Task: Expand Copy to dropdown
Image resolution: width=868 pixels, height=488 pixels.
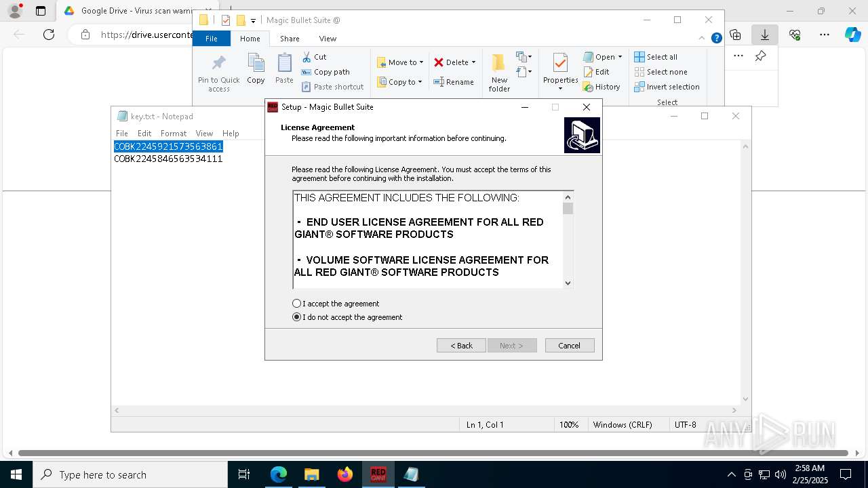Action: (x=420, y=82)
